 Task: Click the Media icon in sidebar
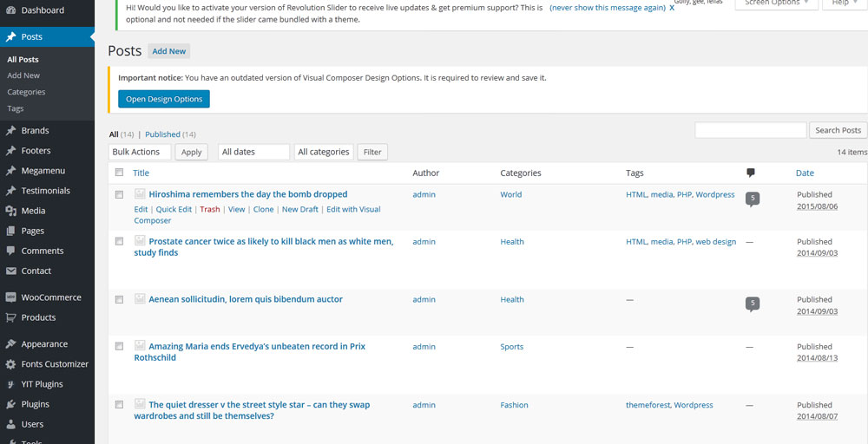pyautogui.click(x=10, y=211)
